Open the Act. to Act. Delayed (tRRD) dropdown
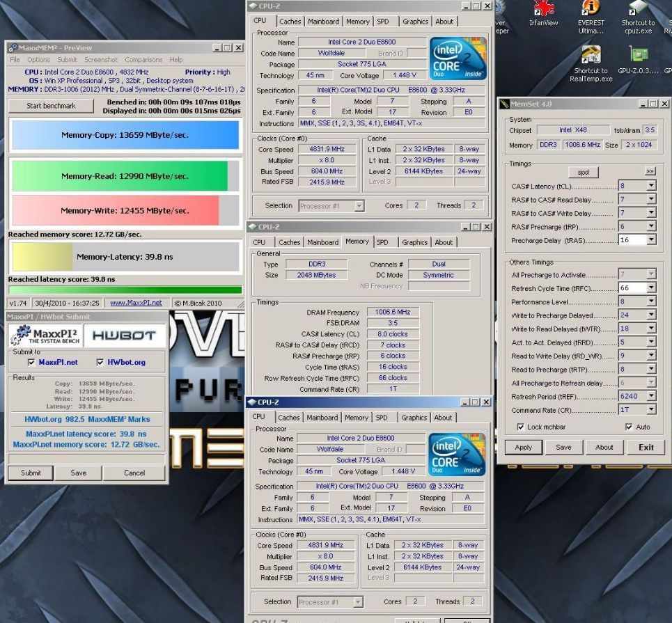672x623 pixels. pyautogui.click(x=651, y=342)
